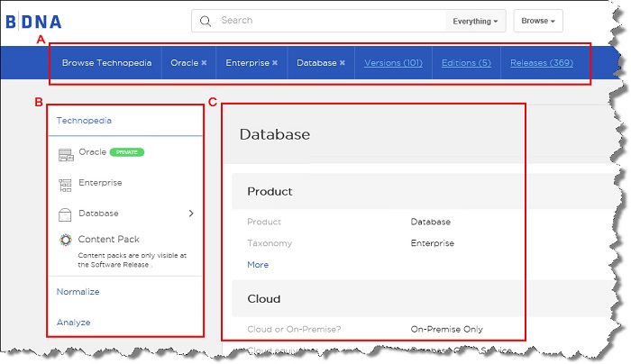Click the Cloud section header
The image size is (631, 364).
pos(263,299)
